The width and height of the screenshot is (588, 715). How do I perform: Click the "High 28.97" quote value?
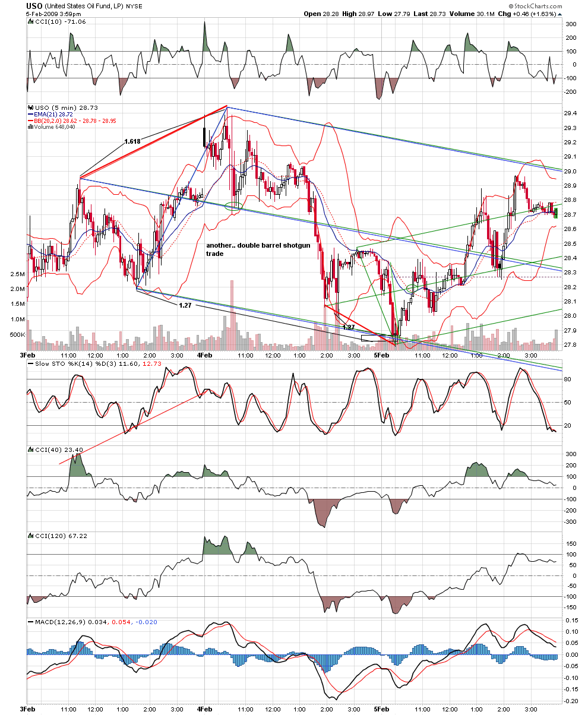(359, 14)
